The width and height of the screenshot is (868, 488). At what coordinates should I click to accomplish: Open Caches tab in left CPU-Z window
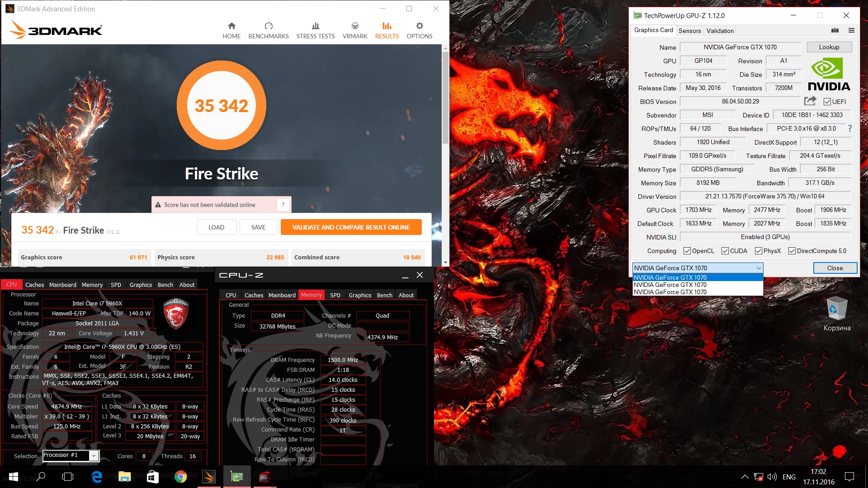point(34,285)
